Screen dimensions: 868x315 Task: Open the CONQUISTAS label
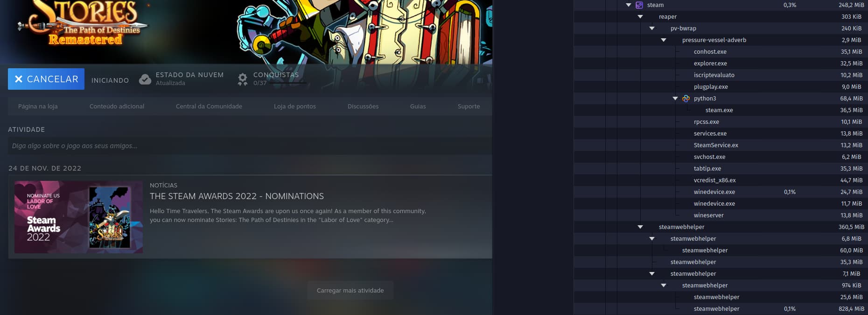coord(276,75)
